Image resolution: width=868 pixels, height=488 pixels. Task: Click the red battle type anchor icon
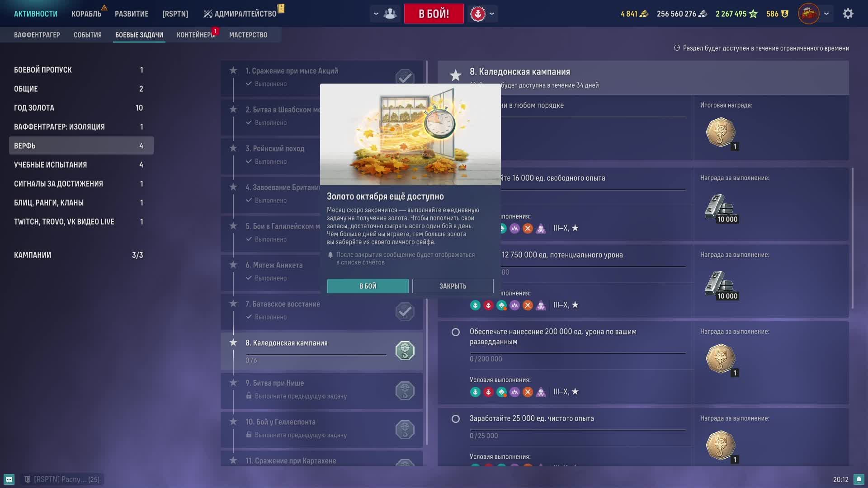[478, 14]
